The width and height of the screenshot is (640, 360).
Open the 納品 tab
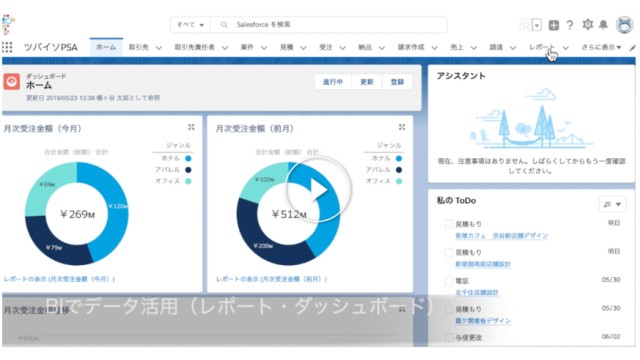click(365, 47)
